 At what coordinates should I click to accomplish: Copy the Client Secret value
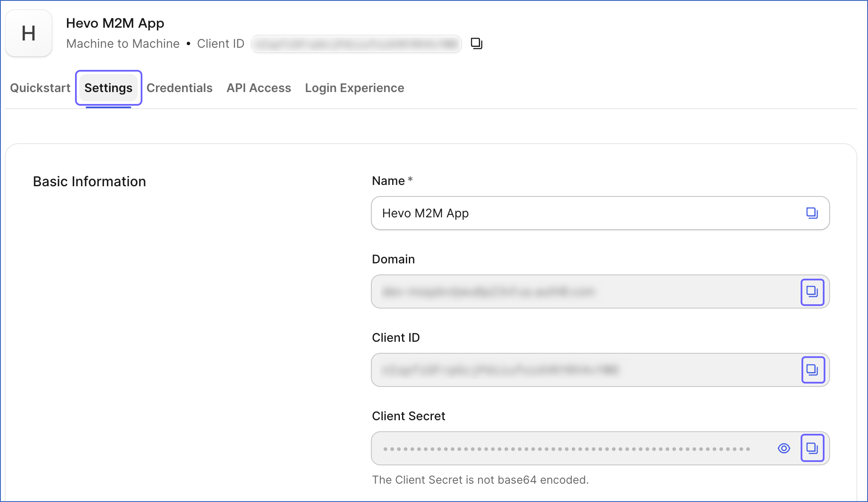point(812,448)
